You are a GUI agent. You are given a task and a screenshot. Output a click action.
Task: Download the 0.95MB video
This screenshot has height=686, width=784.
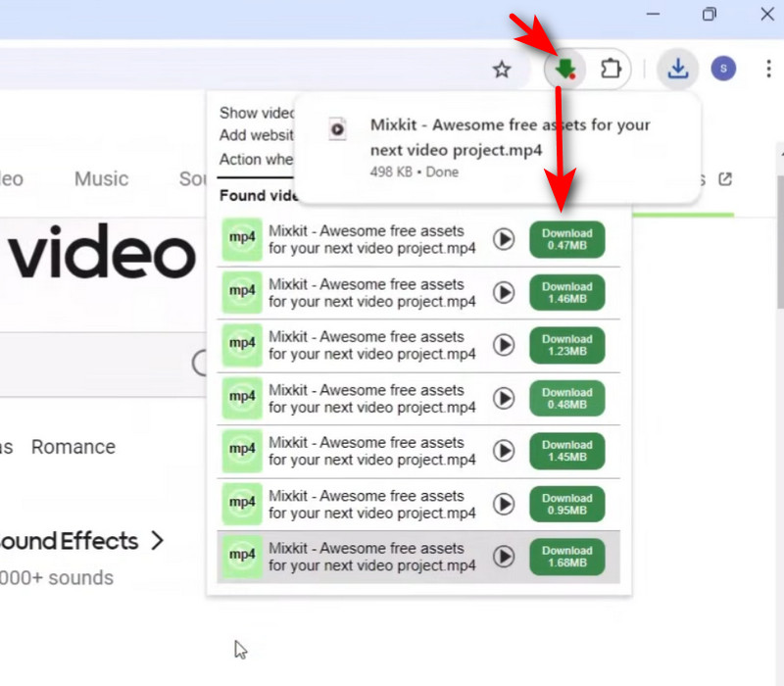[x=567, y=504]
